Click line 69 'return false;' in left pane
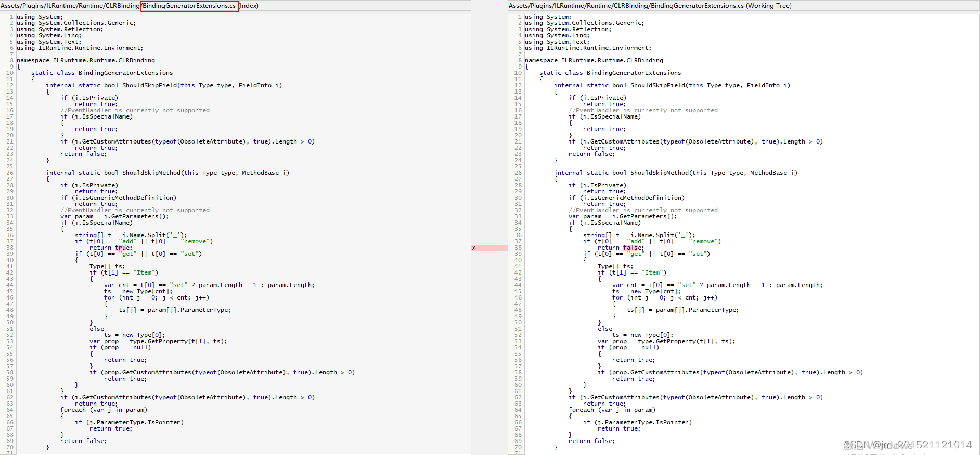Image resolution: width=980 pixels, height=455 pixels. 84,441
